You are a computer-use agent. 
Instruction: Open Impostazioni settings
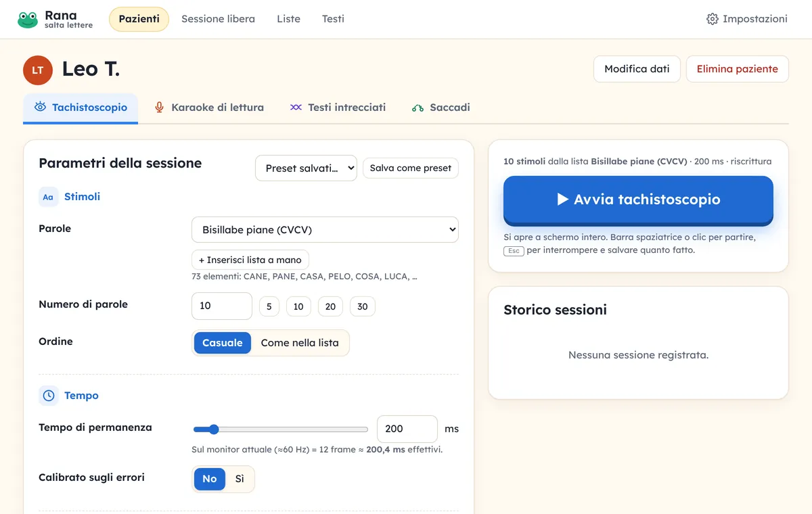[747, 19]
